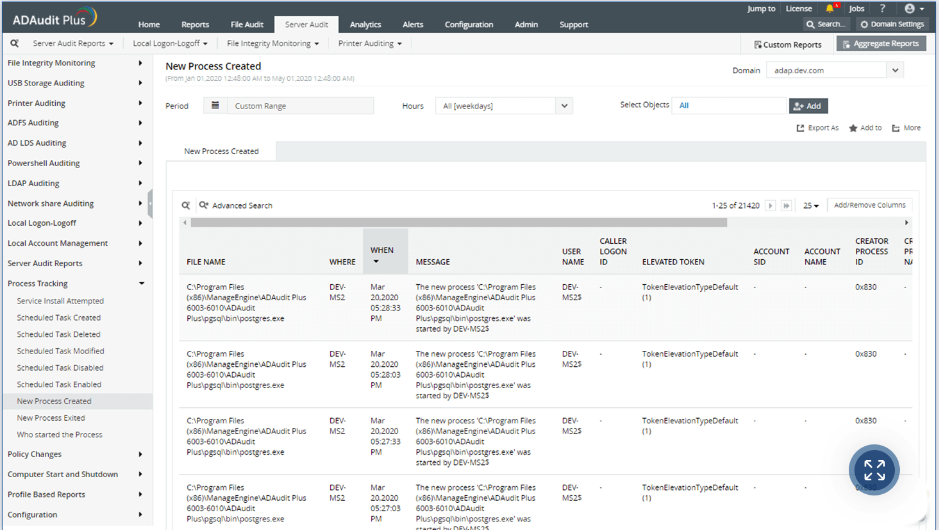
Task: Open the Configuration tab
Action: click(468, 25)
